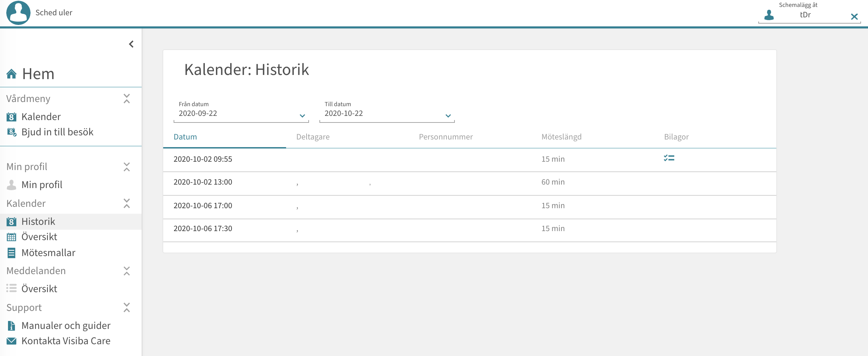
Task: Open the Min profil menu item
Action: tap(42, 185)
